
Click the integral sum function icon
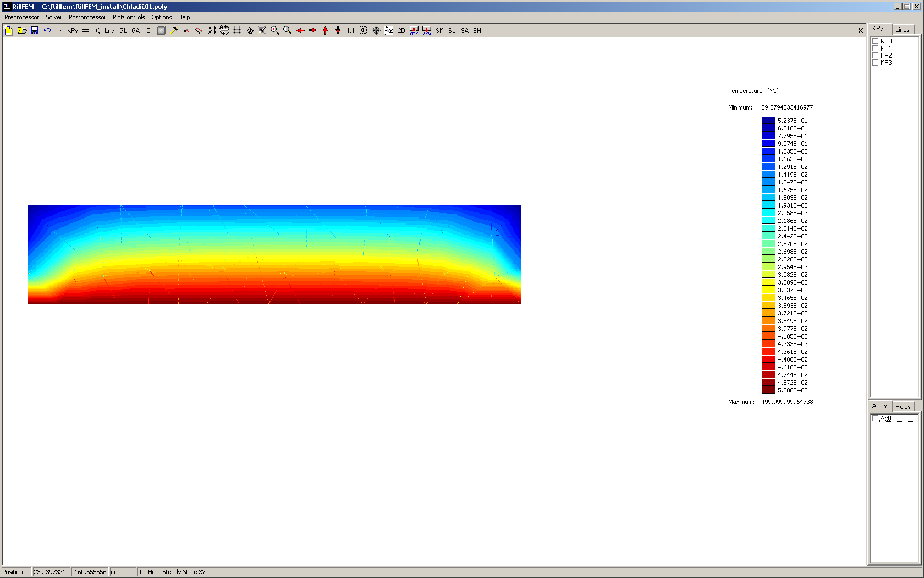pos(389,31)
